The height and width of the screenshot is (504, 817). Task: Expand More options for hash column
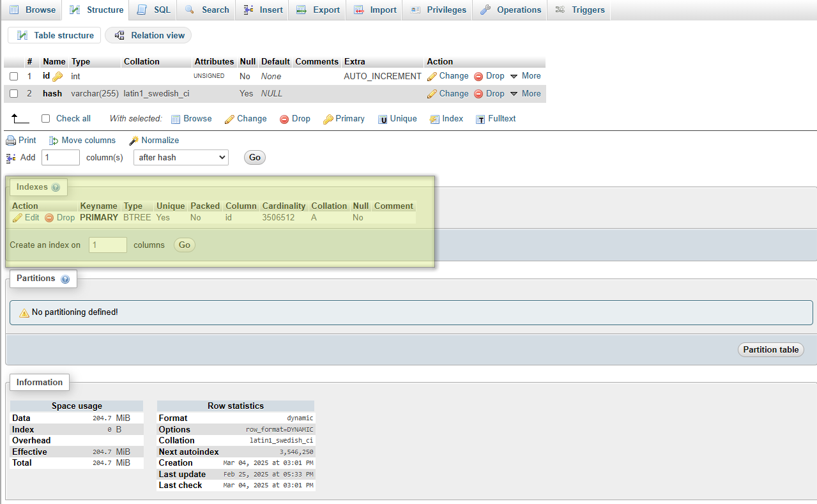(525, 94)
